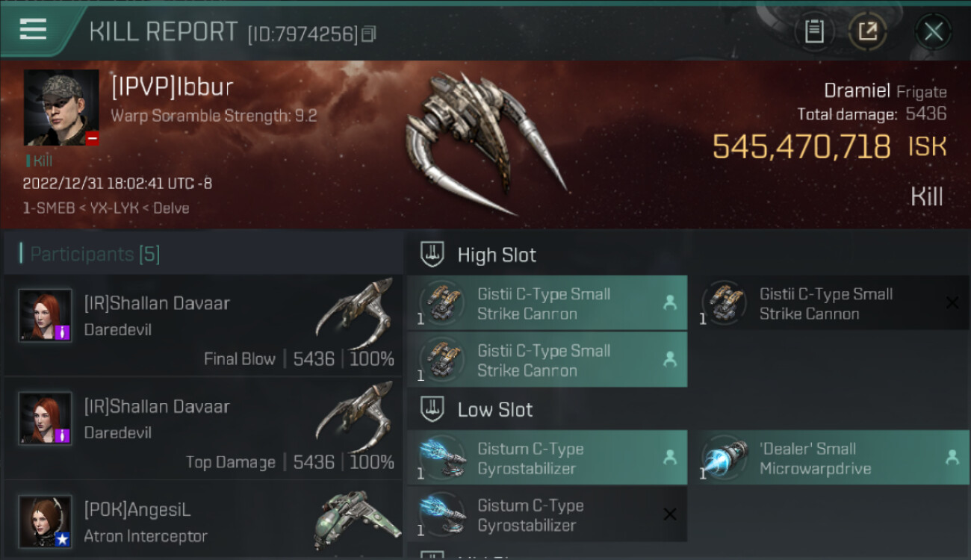Image resolution: width=971 pixels, height=560 pixels.
Task: Select 'Dealer' Small Microwarpdrive module
Action: coord(829,458)
